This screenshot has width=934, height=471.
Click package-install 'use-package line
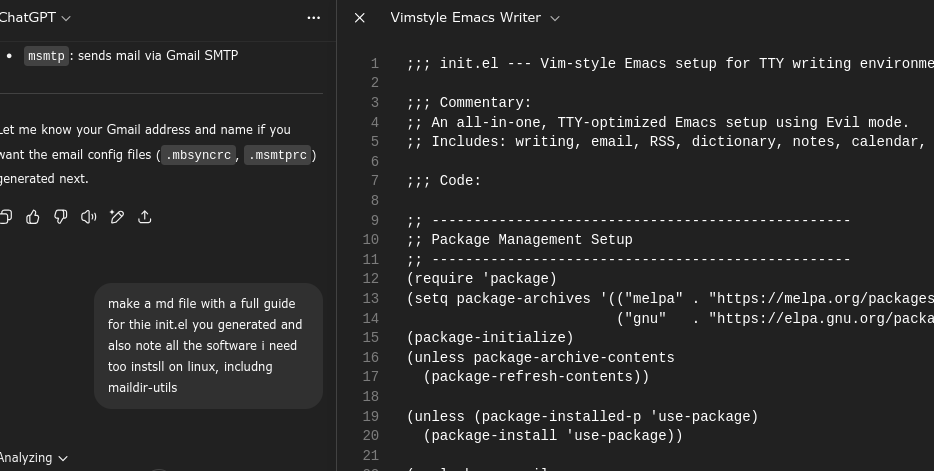point(553,436)
